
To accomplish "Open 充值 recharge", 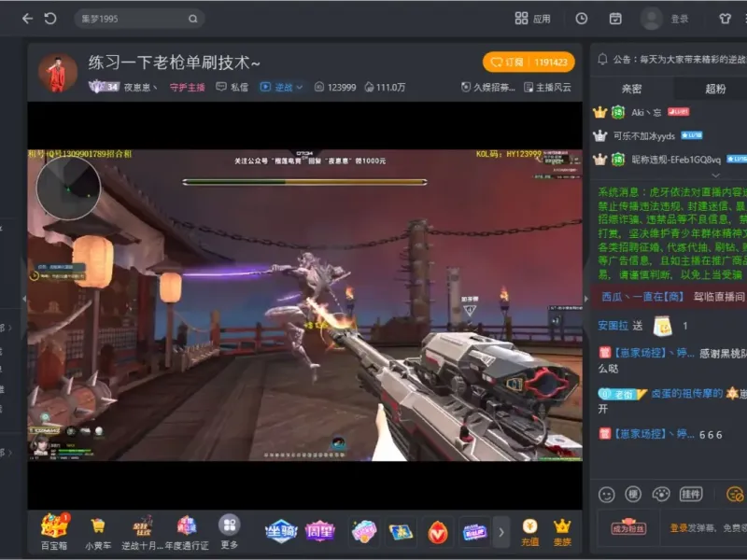I will click(x=529, y=532).
